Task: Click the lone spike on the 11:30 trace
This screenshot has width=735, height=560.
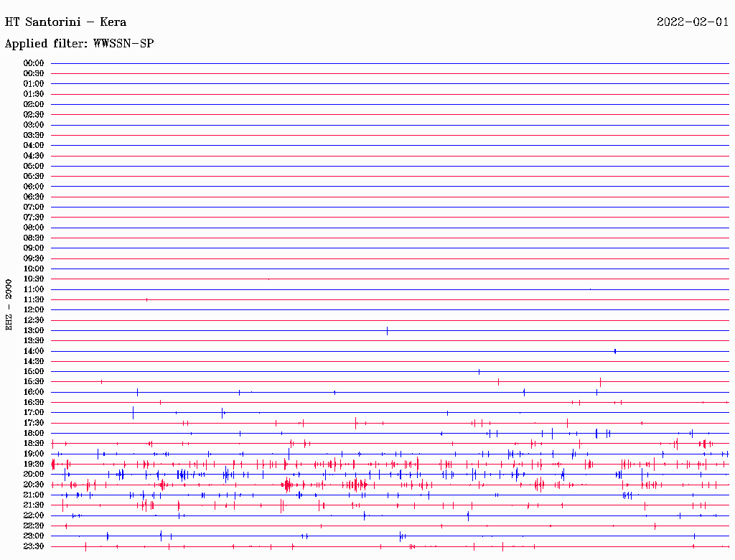Action: point(146,299)
